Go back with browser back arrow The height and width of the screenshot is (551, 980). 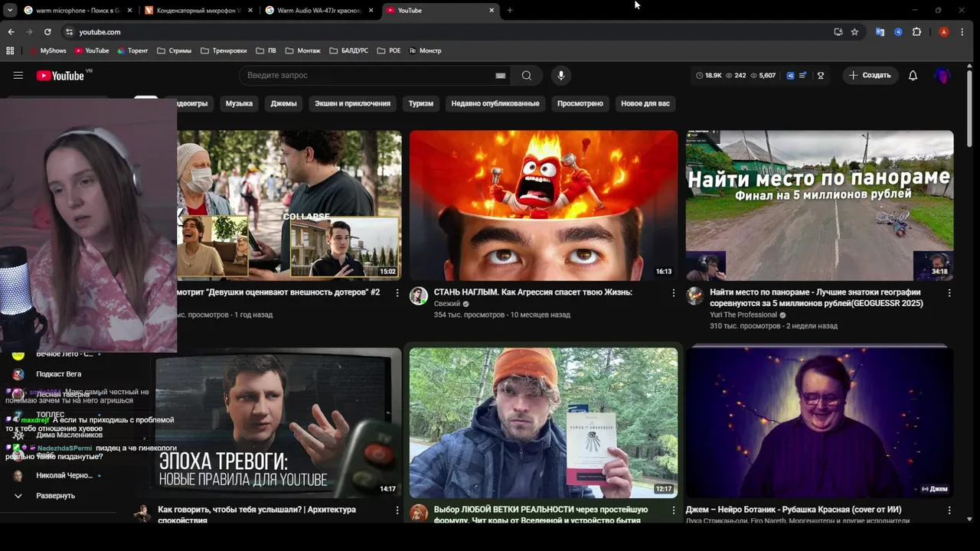click(x=11, y=32)
